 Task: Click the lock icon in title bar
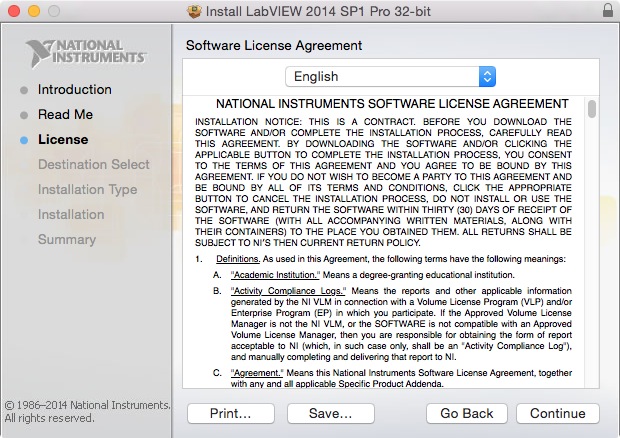pos(608,10)
